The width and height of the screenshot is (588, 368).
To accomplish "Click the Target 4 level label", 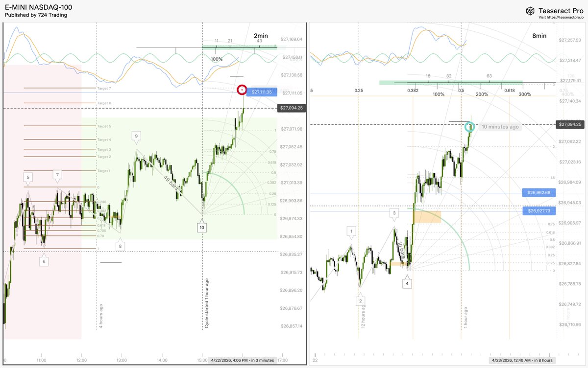I will (104, 140).
